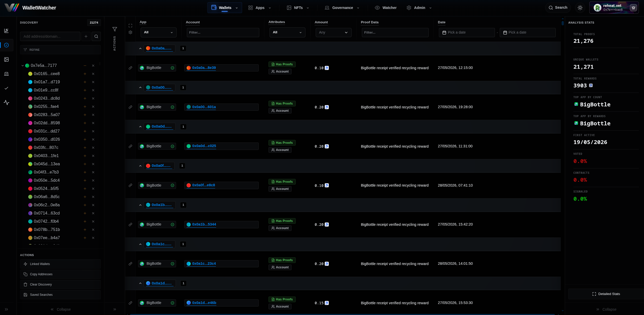Open the Admin menu
644x315 pixels.
[419, 8]
